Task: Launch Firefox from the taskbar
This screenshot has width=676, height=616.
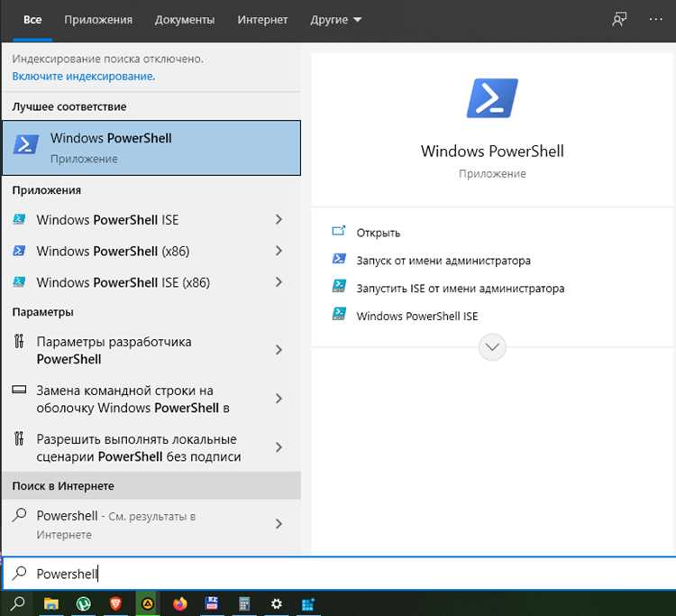Action: click(179, 604)
